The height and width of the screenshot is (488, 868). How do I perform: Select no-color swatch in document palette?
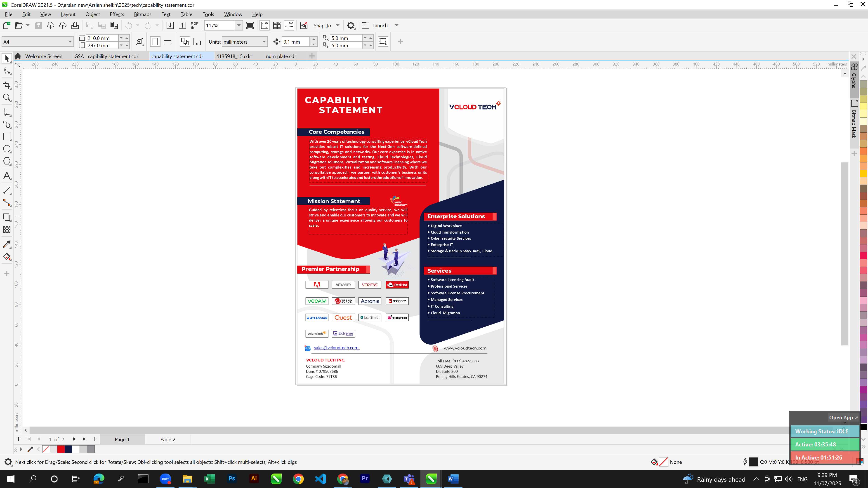tap(46, 449)
